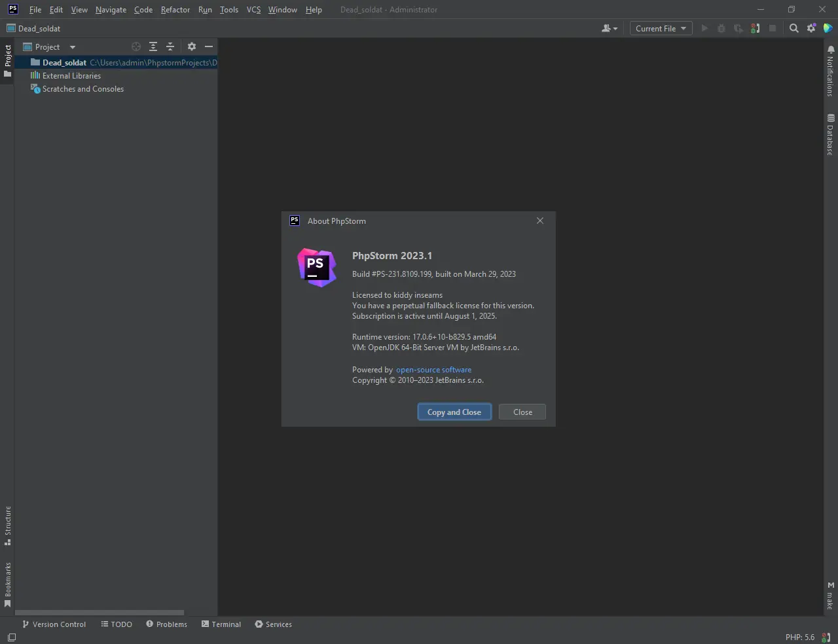Click the Dead_soldat project icon in navigation bar
838x644 pixels.
(x=11, y=28)
